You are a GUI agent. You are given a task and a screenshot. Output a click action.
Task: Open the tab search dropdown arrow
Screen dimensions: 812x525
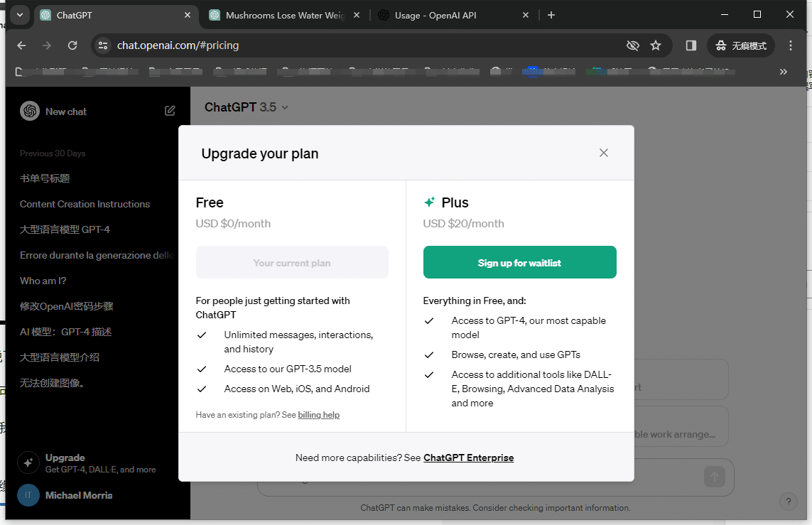[x=19, y=15]
